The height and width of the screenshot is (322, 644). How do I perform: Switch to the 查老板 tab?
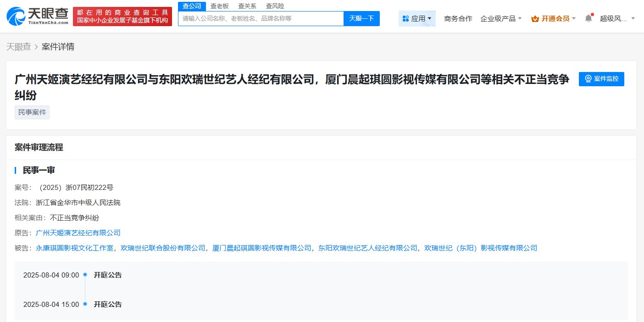tap(220, 6)
